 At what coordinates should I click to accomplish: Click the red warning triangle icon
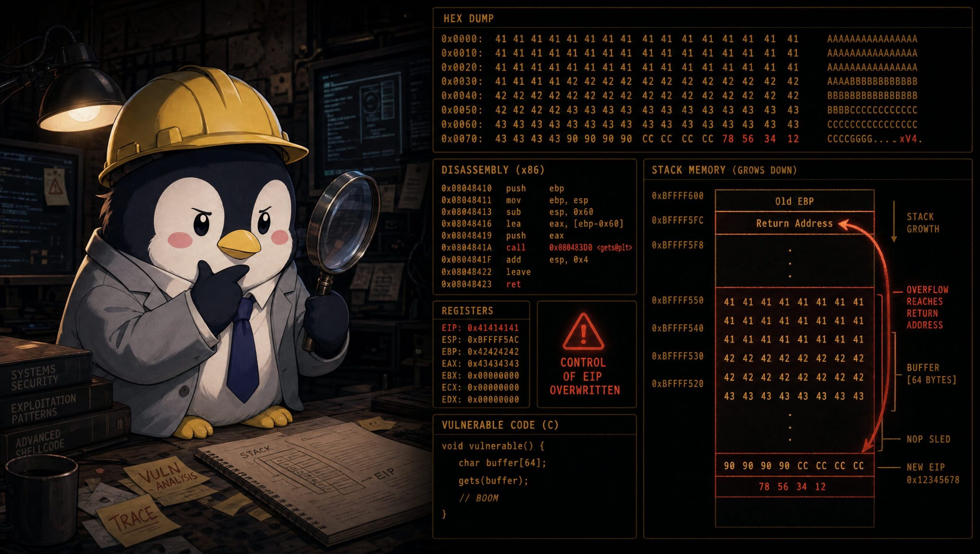tap(583, 331)
